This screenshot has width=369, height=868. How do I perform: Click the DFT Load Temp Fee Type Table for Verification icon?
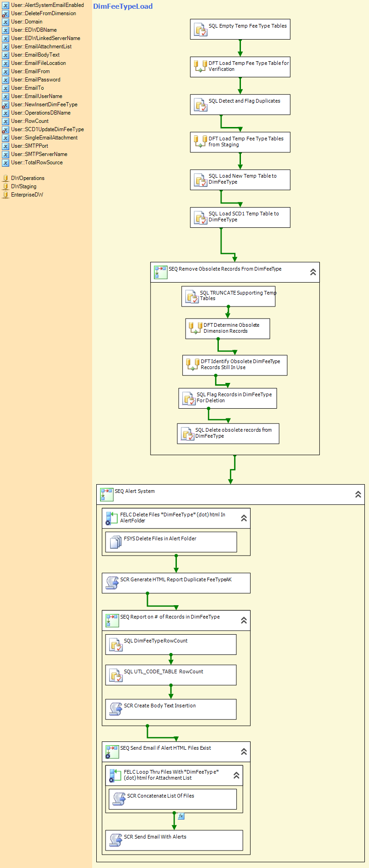(x=201, y=66)
